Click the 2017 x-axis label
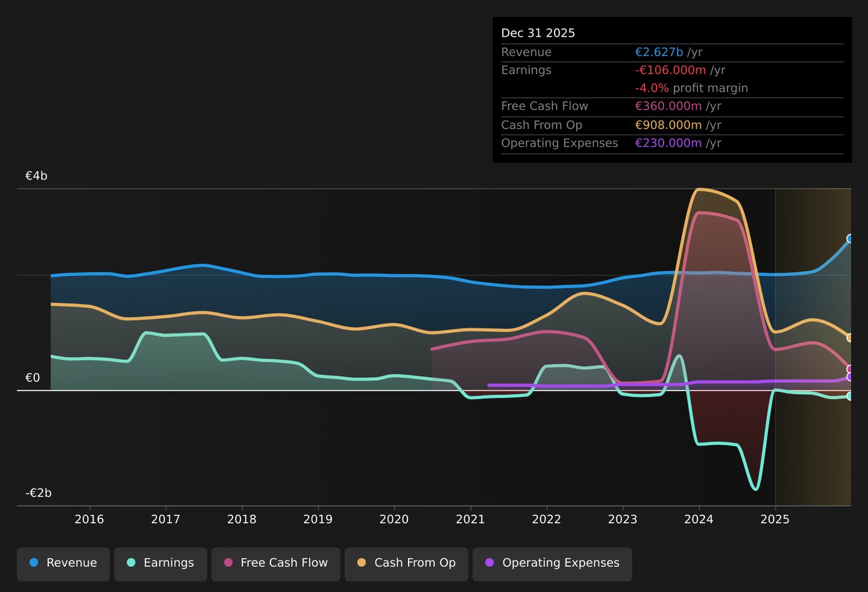Viewport: 868px width, 592px height. (x=166, y=519)
